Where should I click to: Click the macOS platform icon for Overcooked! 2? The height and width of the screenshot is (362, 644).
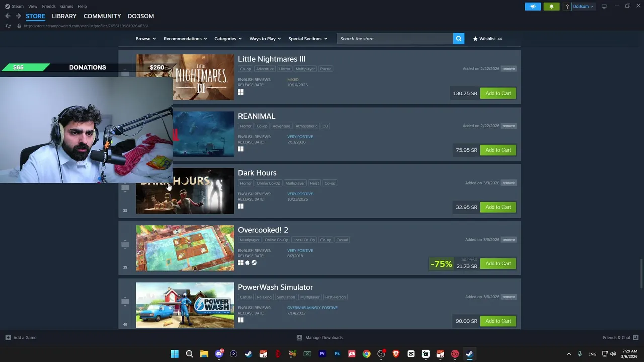(x=247, y=263)
